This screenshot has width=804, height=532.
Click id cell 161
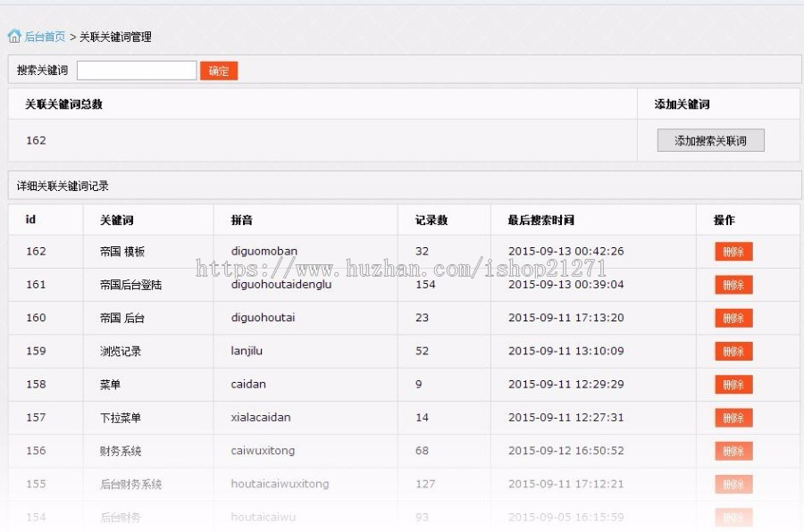36,285
